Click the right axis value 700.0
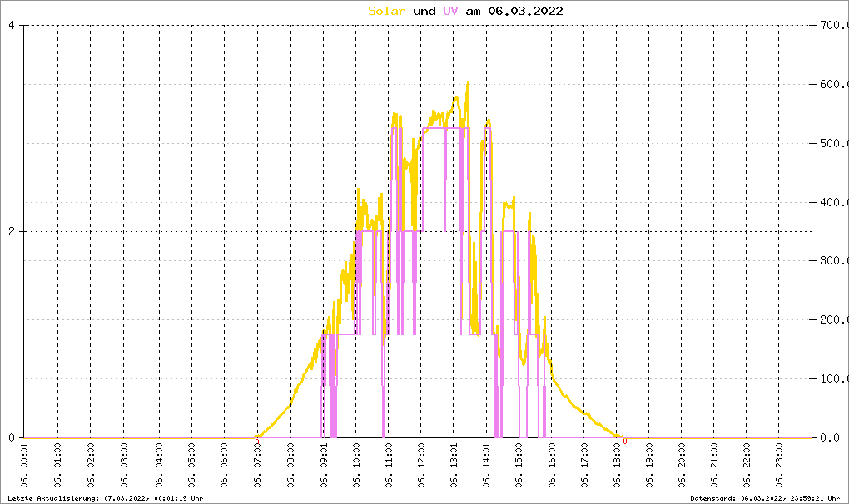Screen dimensions: 849x504 tap(834, 26)
